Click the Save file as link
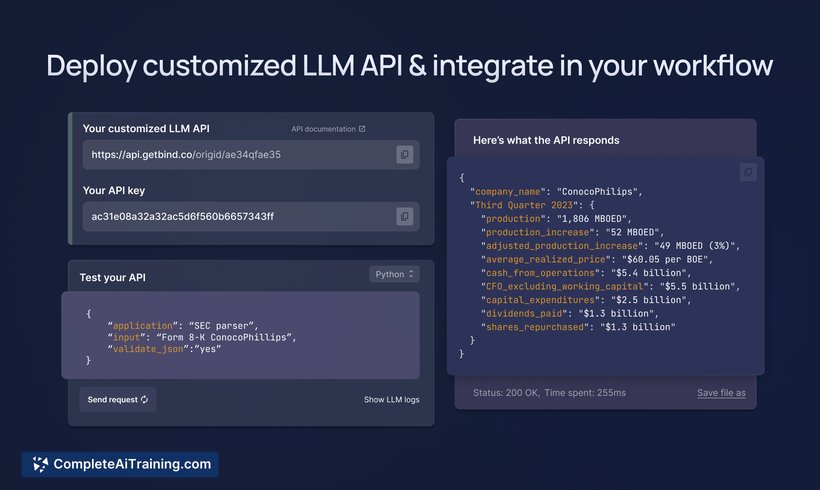The height and width of the screenshot is (490, 820). (721, 393)
